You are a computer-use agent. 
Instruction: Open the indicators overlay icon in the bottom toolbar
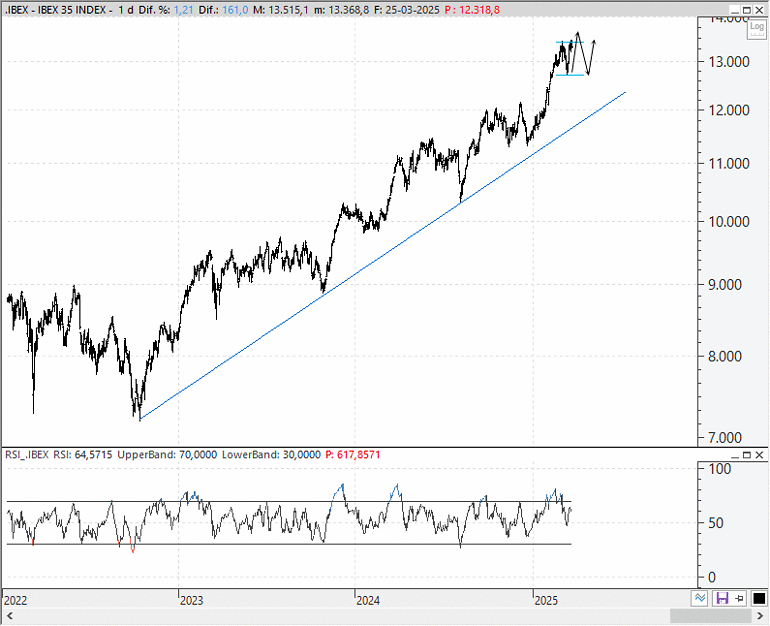[x=700, y=598]
